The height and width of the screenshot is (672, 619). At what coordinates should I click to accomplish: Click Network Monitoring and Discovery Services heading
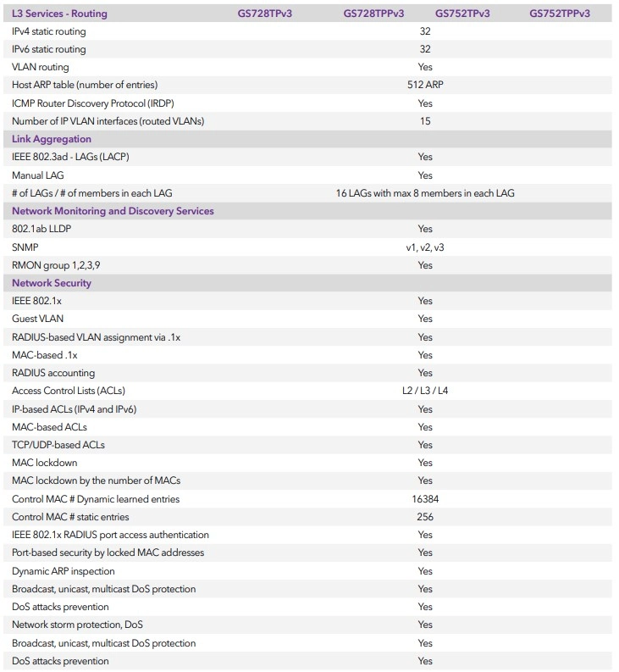(113, 211)
